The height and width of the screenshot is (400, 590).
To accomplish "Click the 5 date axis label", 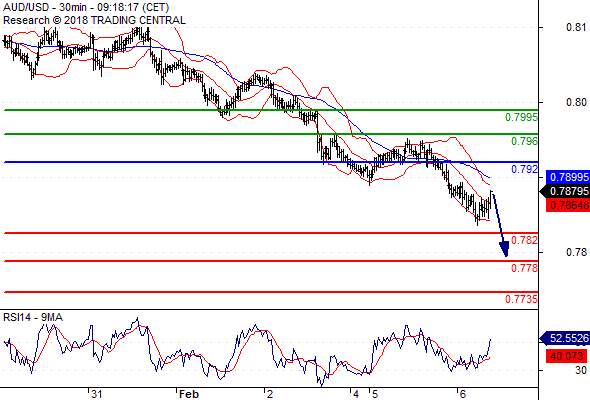I will pyautogui.click(x=374, y=394).
